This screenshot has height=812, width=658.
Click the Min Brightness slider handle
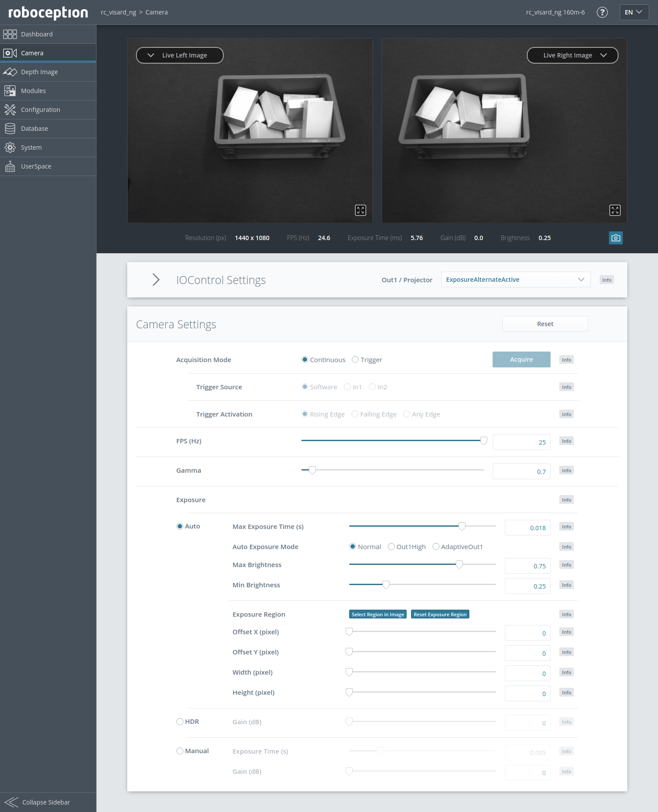(386, 585)
